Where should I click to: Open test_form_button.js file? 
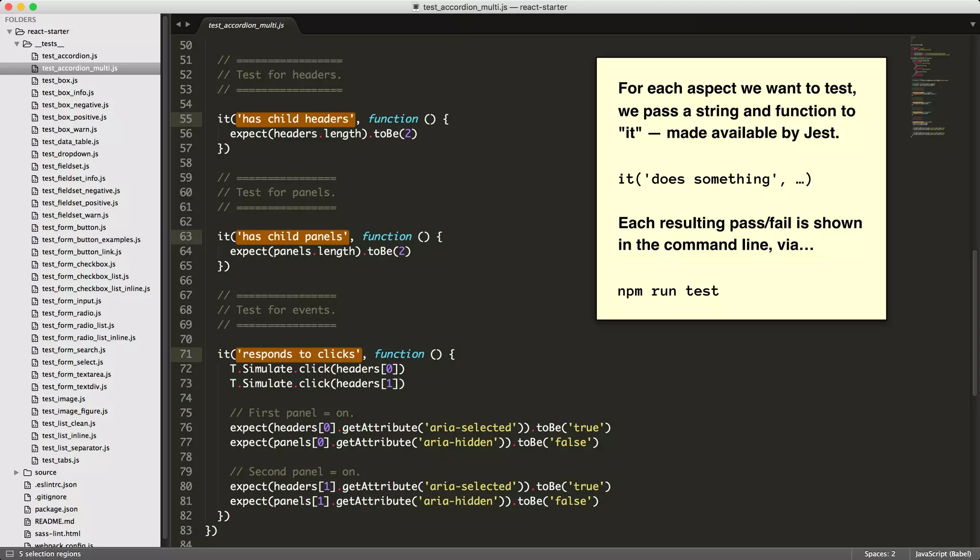[74, 228]
